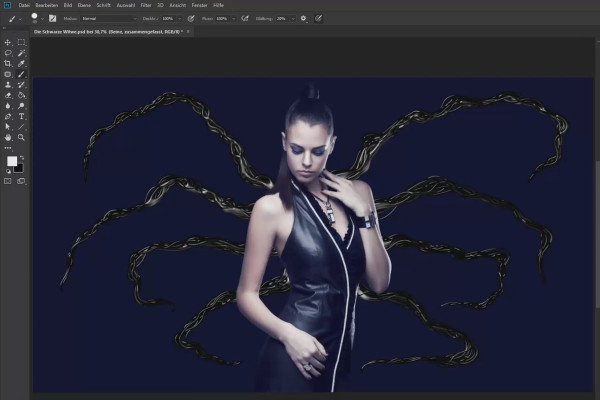Select the Type tool

[21, 116]
